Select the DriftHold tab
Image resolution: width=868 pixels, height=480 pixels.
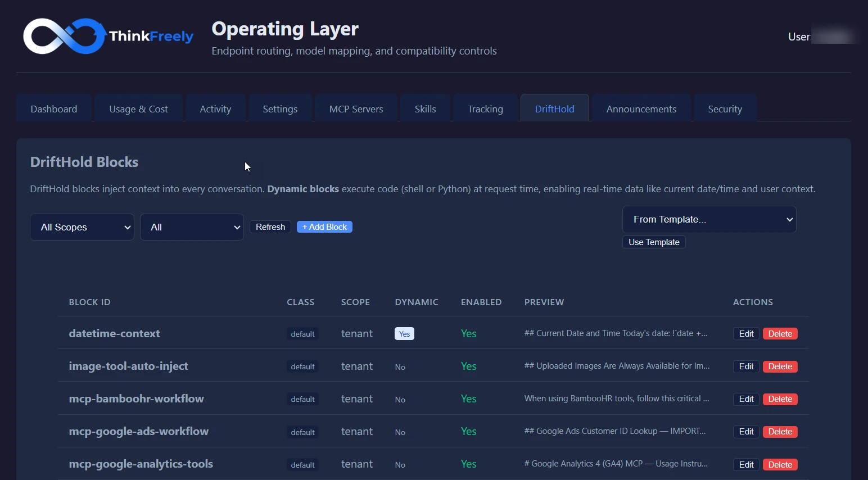point(555,108)
